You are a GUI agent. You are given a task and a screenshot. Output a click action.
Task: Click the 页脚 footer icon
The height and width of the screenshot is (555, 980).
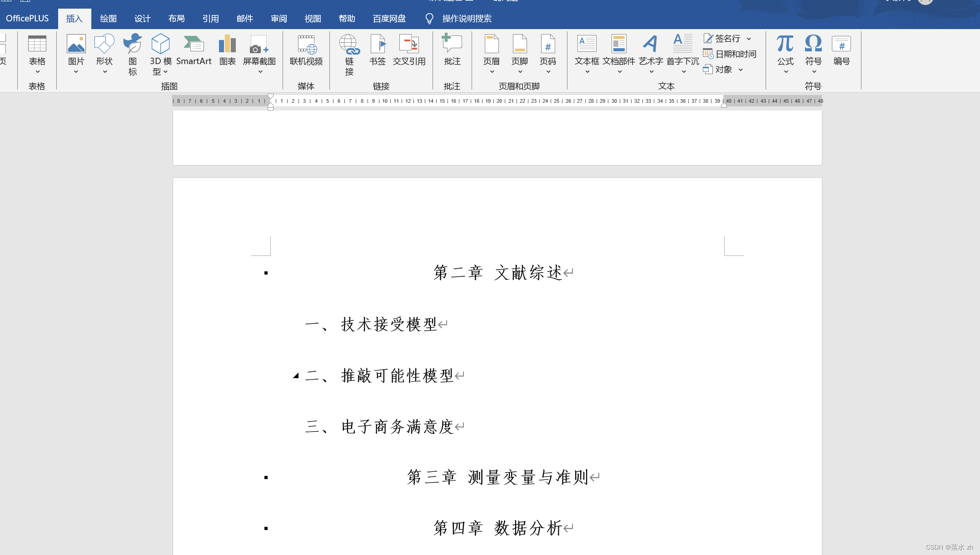coord(520,44)
